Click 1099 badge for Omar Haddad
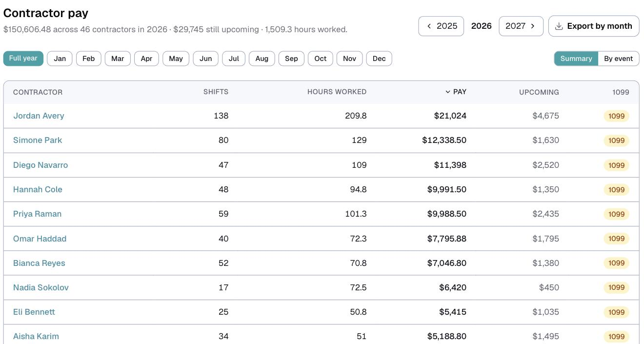The image size is (644, 344). point(617,239)
